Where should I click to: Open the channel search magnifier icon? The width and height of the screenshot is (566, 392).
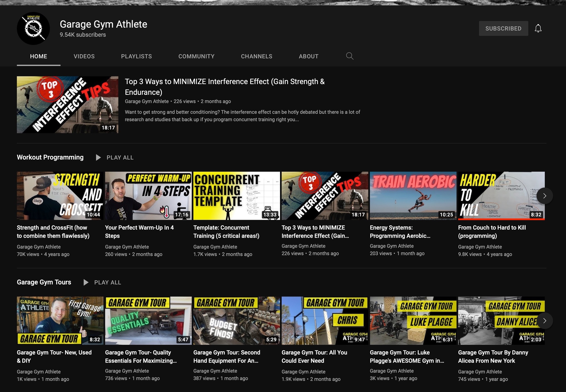(x=350, y=56)
